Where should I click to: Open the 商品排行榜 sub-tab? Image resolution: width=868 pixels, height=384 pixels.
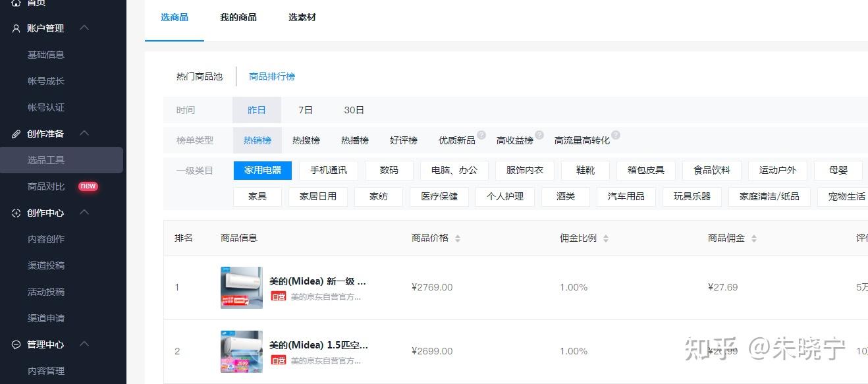coord(272,76)
